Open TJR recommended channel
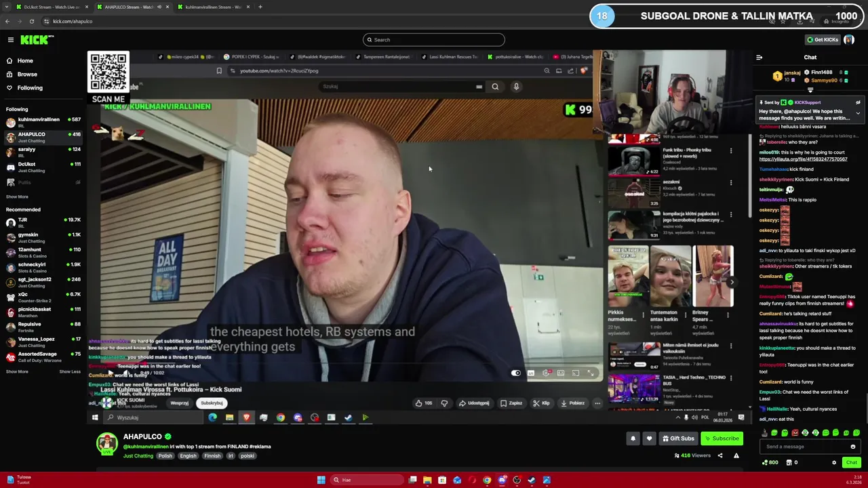868x488 pixels. (x=43, y=222)
